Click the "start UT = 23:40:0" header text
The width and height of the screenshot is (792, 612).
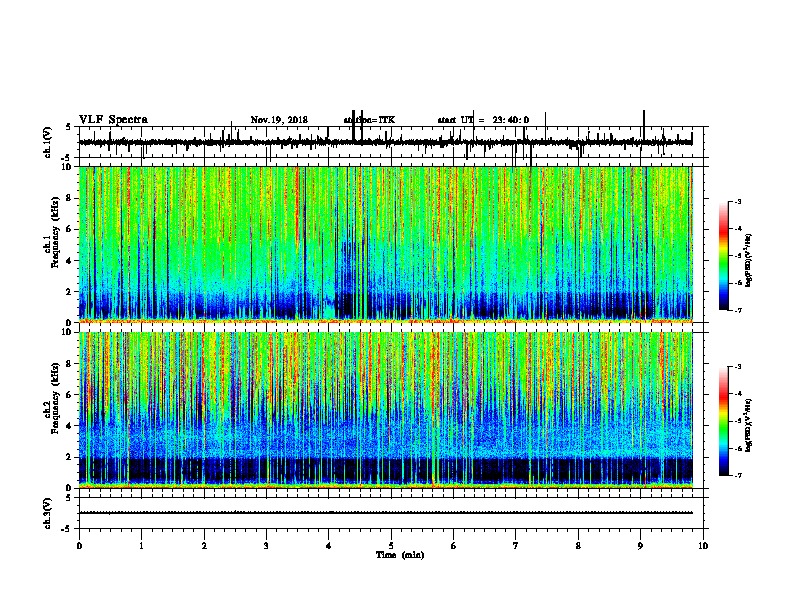click(x=483, y=120)
